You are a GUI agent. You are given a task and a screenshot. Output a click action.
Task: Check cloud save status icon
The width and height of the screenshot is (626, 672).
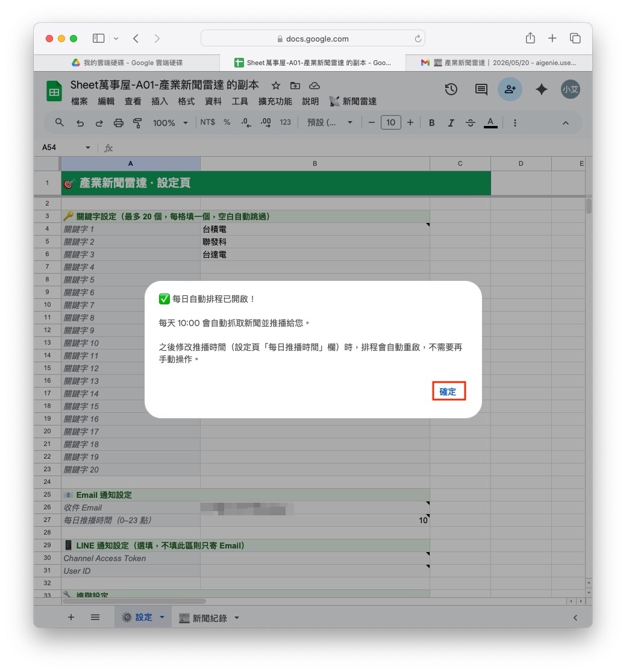pyautogui.click(x=315, y=86)
